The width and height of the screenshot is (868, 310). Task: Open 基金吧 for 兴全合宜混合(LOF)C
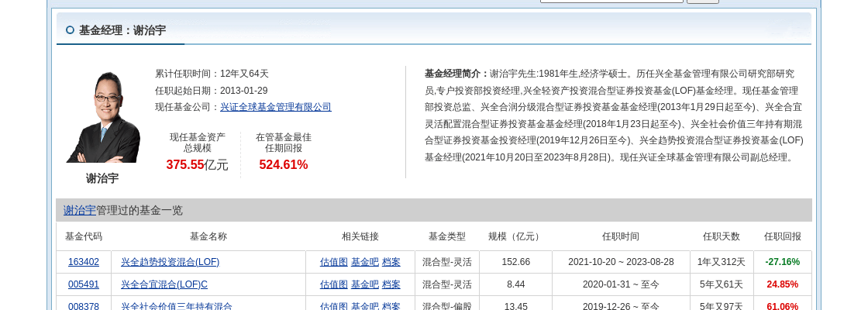click(x=365, y=284)
